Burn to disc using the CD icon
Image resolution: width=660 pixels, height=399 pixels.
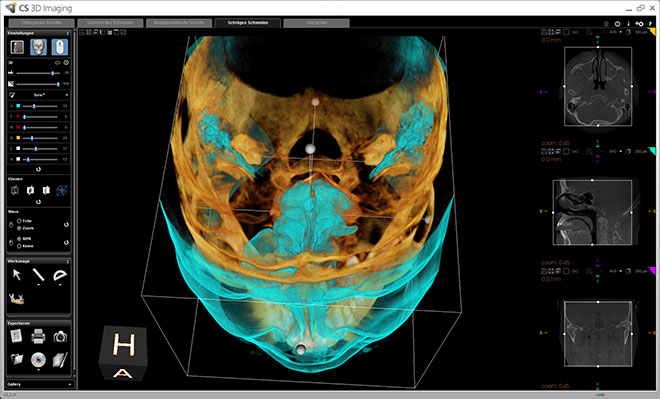[38, 359]
